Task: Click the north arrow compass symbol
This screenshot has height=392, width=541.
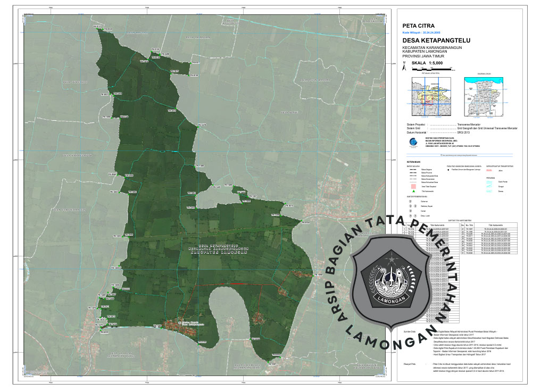Action: tap(405, 66)
